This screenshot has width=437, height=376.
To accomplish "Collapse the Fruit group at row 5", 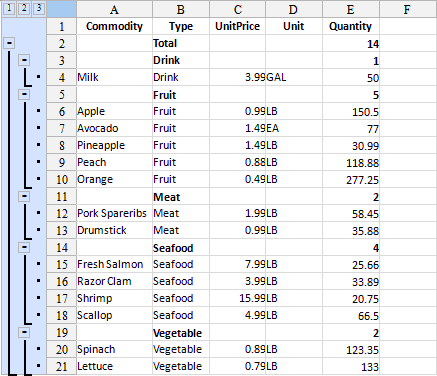I will pyautogui.click(x=24, y=94).
